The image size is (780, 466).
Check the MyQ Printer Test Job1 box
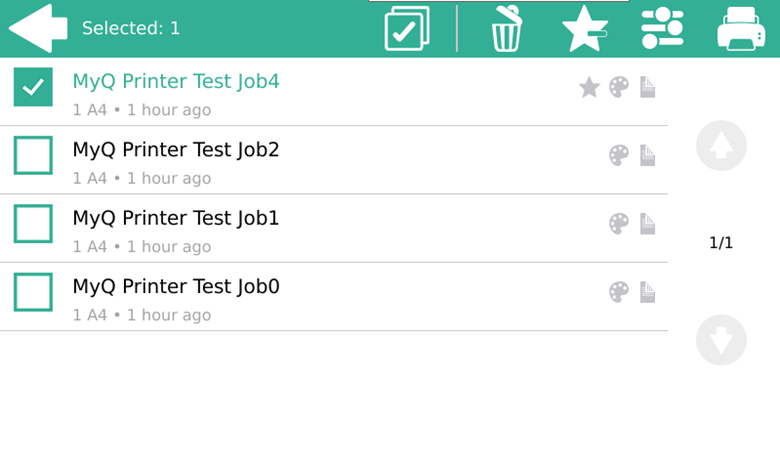click(x=33, y=224)
